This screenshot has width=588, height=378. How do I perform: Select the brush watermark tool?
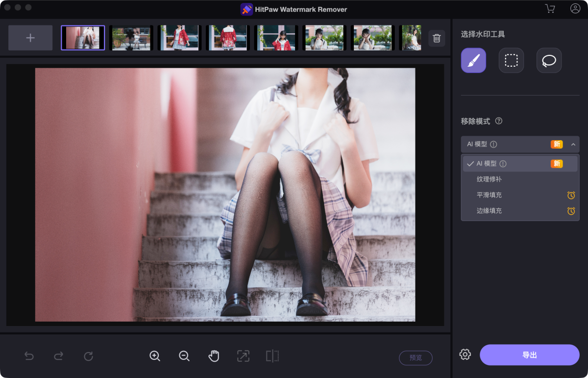(x=473, y=60)
